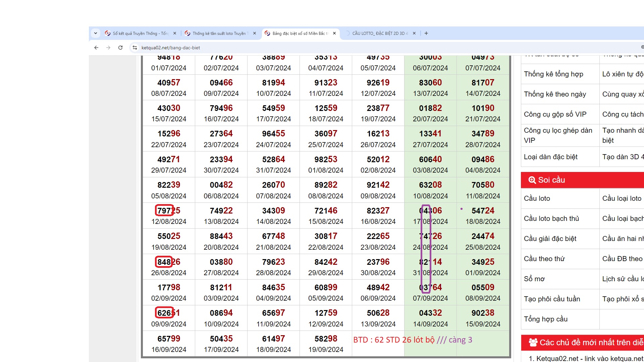Open Cầu giải đặc biệt link
The width and height of the screenshot is (644, 362).
click(x=550, y=239)
